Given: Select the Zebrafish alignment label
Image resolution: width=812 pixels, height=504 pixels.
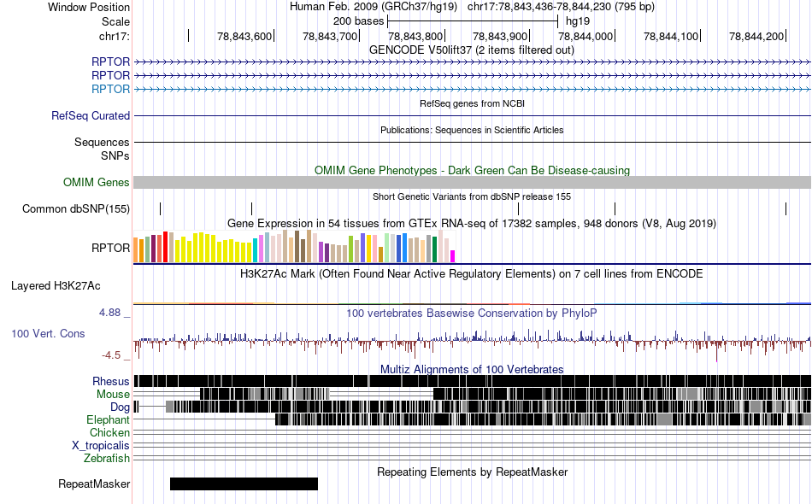Looking at the screenshot, I should (107, 459).
